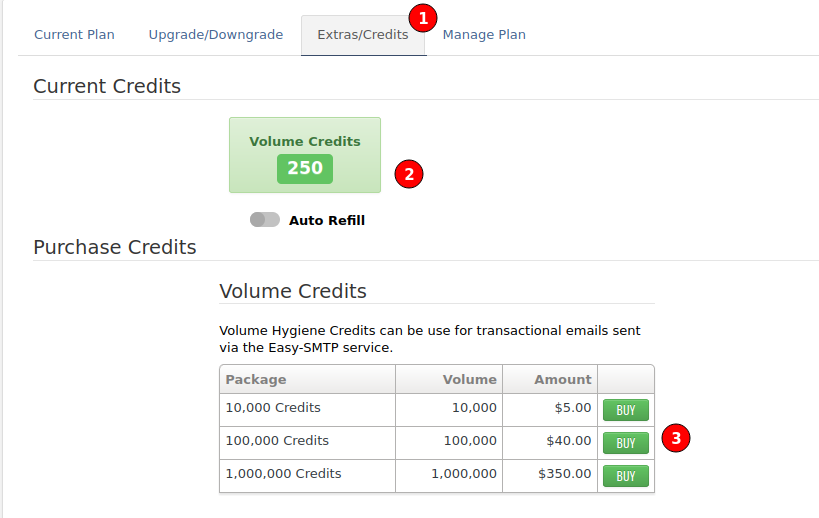Buy the 10,000 Credits package
The width and height of the screenshot is (819, 518).
[625, 410]
